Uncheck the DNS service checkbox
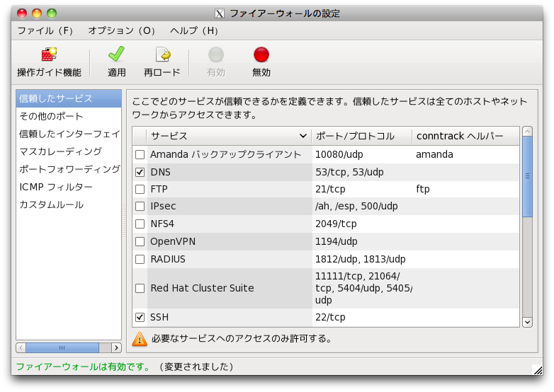Viewport: 554px width, 392px height. click(140, 172)
